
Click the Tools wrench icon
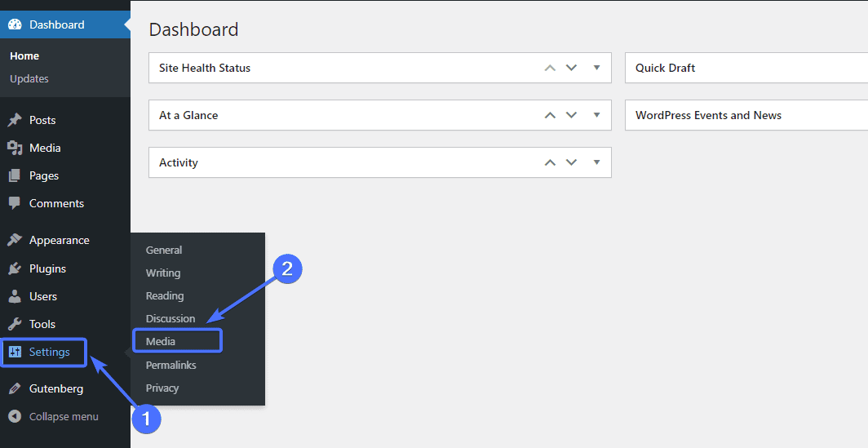pos(15,324)
